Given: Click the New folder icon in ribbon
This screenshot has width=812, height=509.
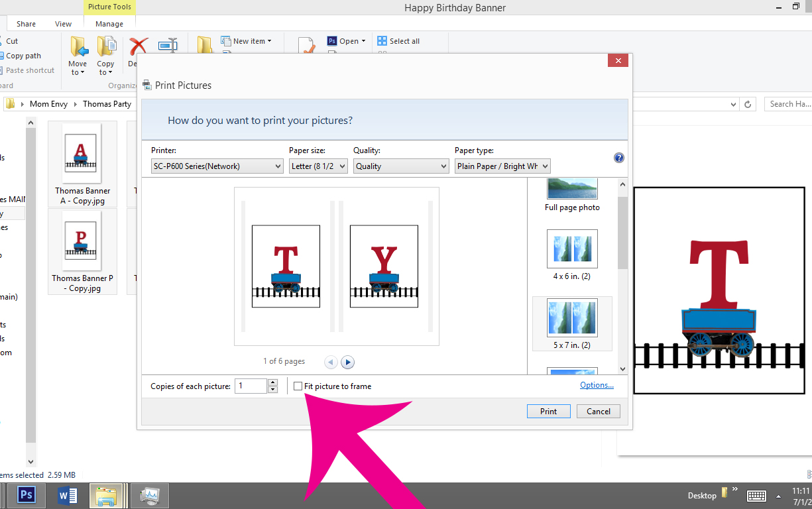Looking at the screenshot, I should tap(205, 45).
